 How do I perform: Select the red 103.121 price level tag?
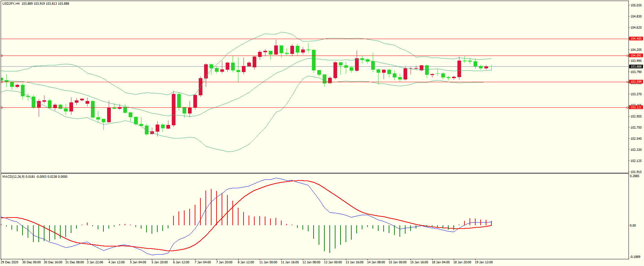pos(636,107)
